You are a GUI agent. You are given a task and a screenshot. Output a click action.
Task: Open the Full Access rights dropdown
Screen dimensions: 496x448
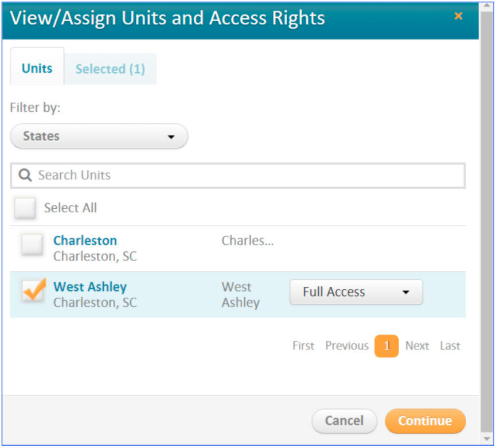tap(356, 292)
